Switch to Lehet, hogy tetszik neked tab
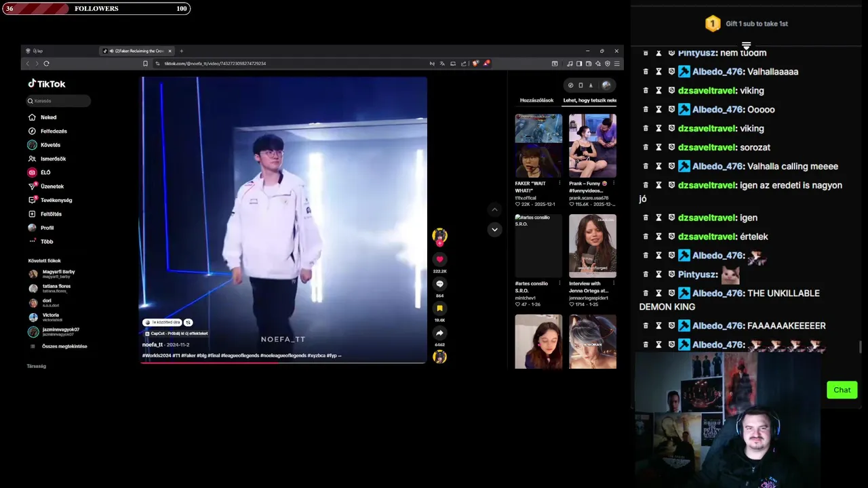Image resolution: width=868 pixels, height=488 pixels. 589,100
